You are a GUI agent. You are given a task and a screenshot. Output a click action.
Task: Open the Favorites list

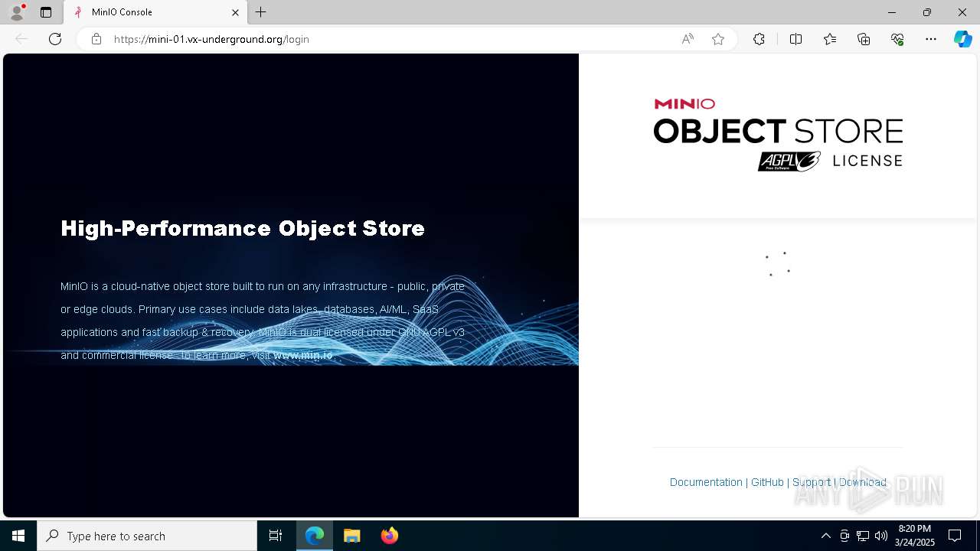[830, 39]
